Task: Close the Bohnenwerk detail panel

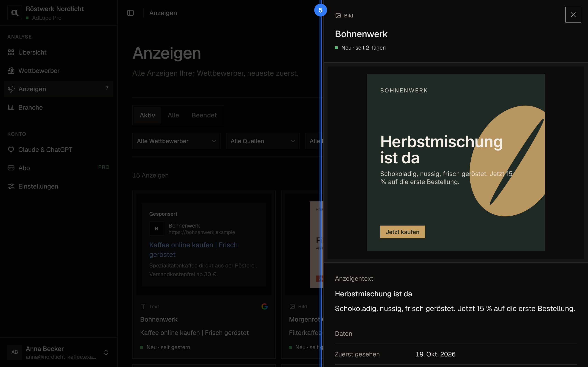Action: tap(573, 15)
